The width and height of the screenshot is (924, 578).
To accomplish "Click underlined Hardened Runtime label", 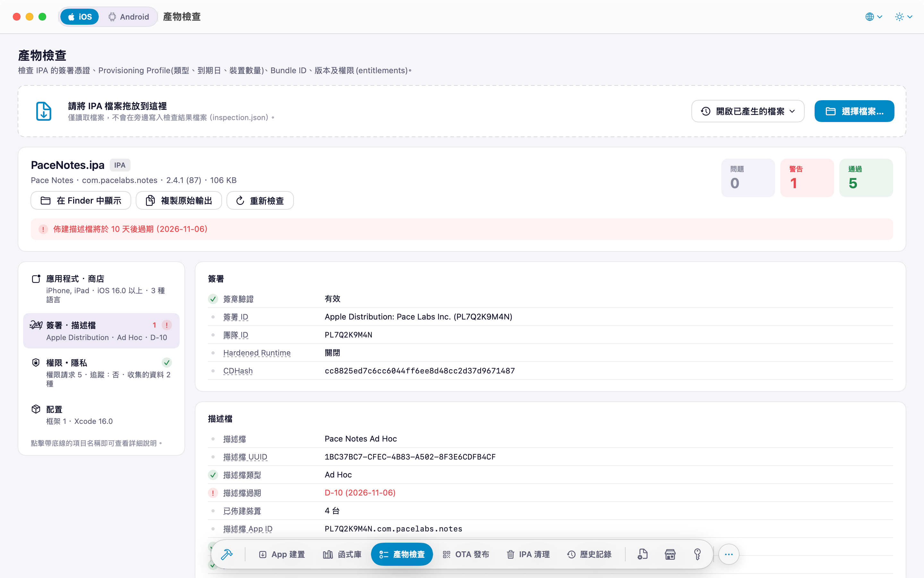I will coord(257,353).
